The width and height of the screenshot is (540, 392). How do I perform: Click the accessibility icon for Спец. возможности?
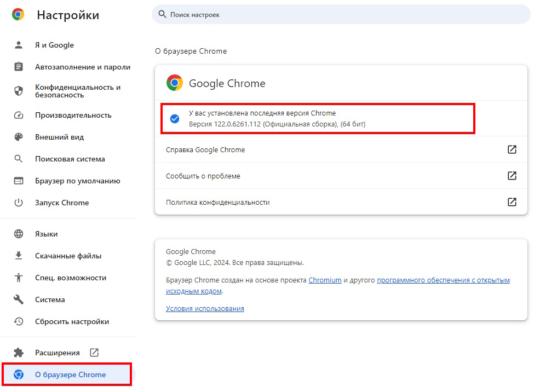(19, 278)
